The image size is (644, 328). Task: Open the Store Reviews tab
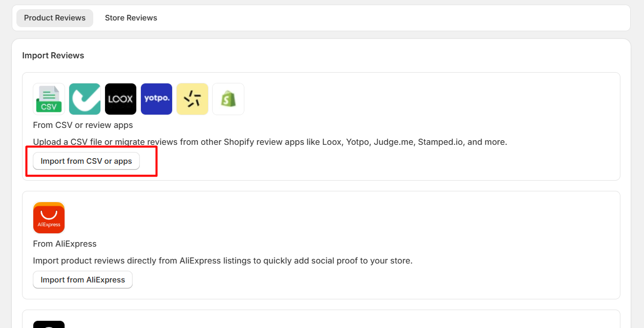131,18
